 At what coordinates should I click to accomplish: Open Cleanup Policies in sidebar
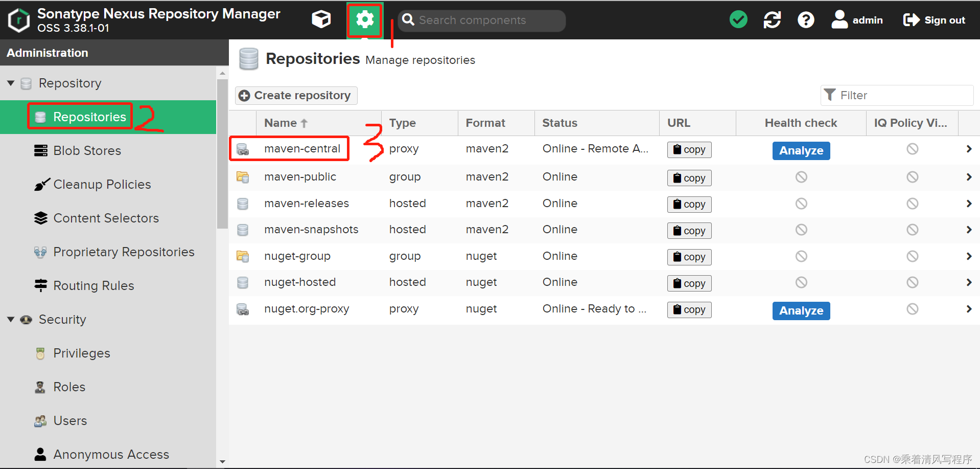tap(108, 185)
